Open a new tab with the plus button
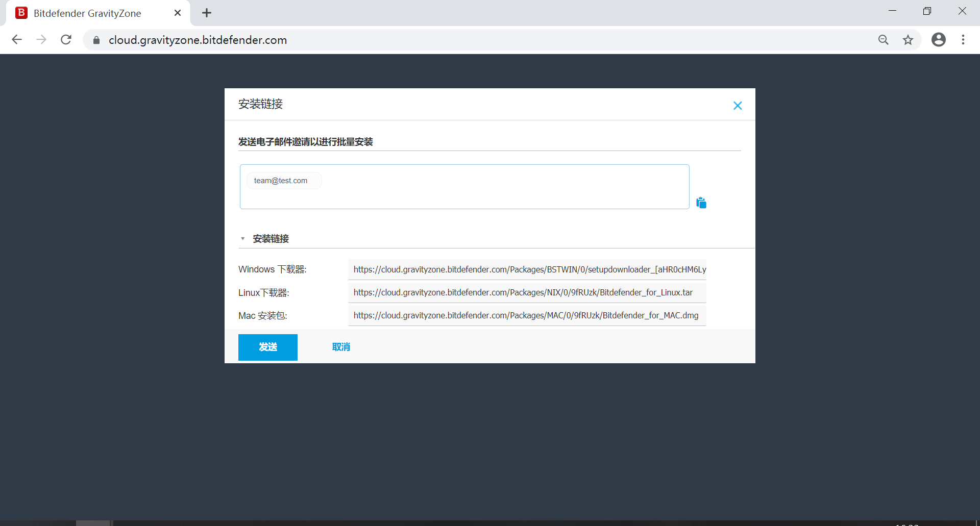 point(207,13)
